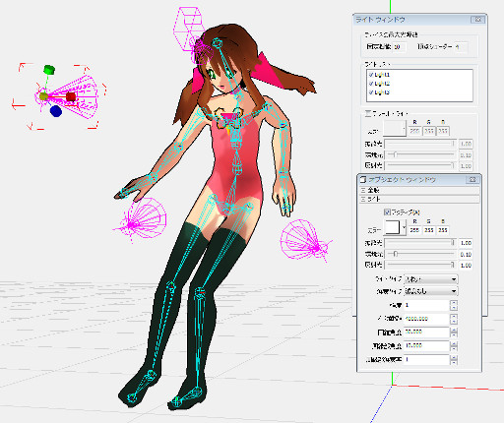The height and width of the screenshot is (423, 504).
Task: Click the range field showing 4000.000
Action: pos(426,319)
